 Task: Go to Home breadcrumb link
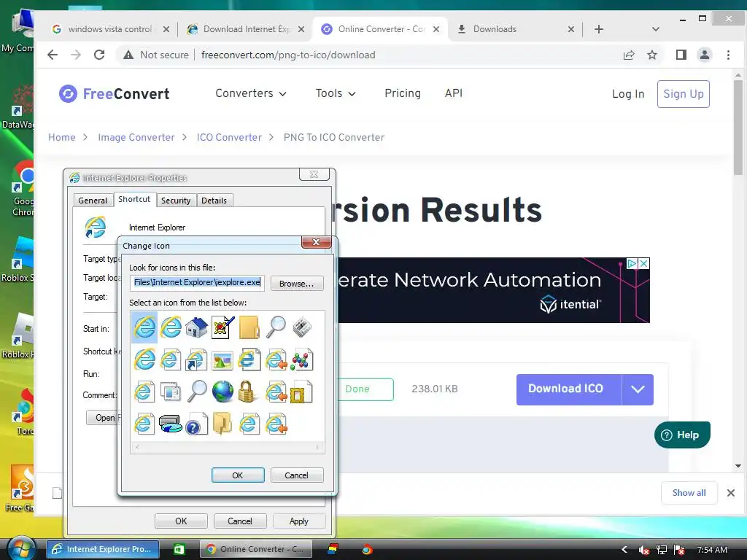tap(61, 137)
